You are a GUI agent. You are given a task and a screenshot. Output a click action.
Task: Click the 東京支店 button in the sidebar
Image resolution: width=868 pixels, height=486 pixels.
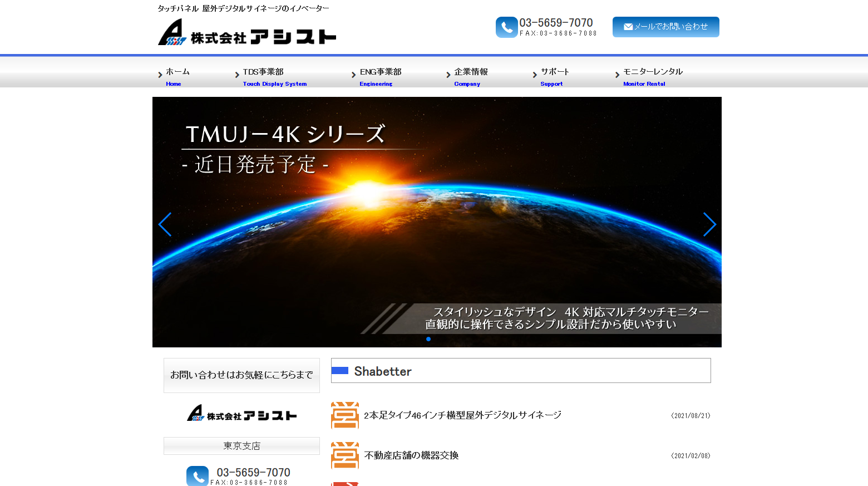tap(241, 445)
